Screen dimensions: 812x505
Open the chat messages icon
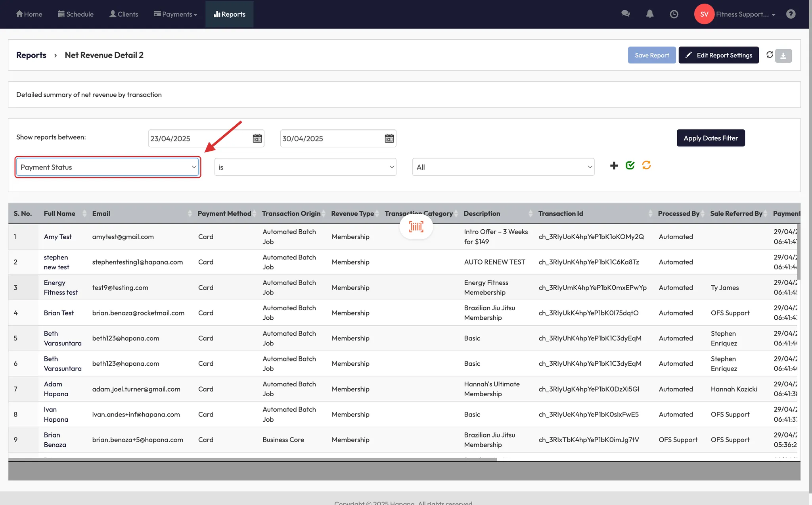(x=625, y=14)
